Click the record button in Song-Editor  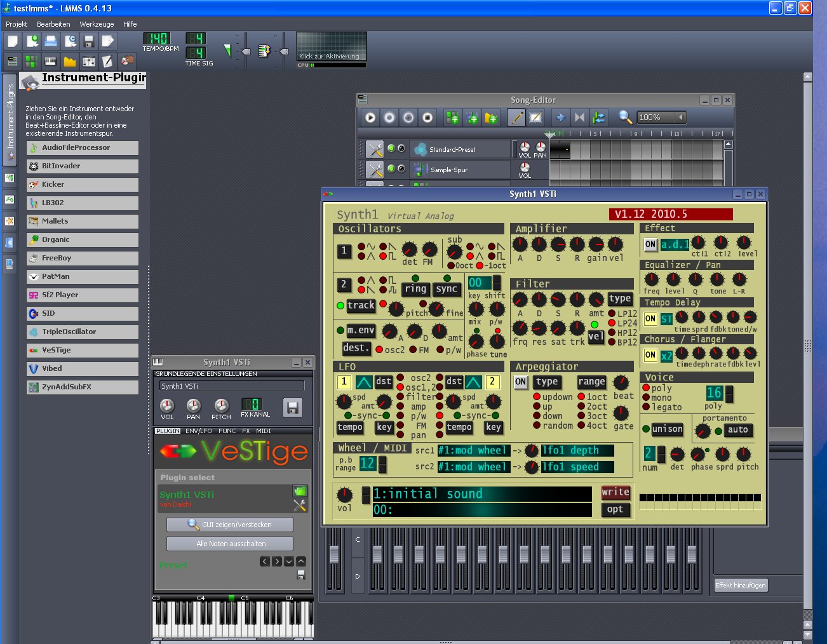pyautogui.click(x=389, y=117)
